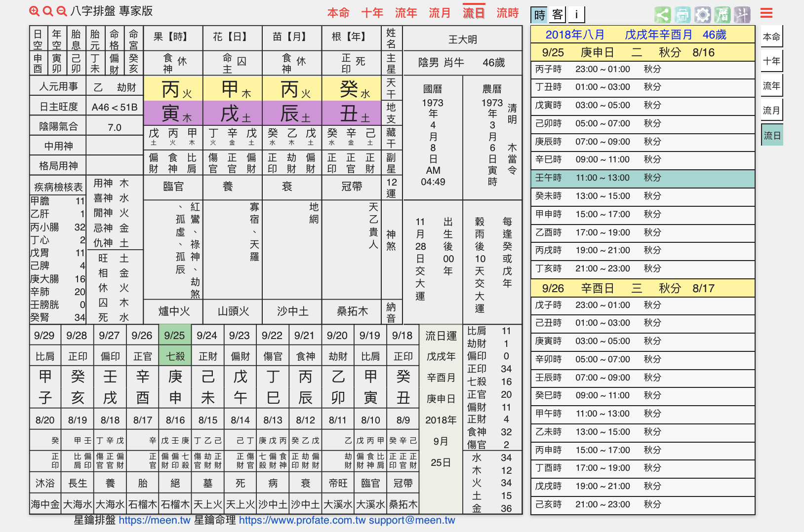Select the 9/27 date column
804x532 pixels.
pos(110,336)
